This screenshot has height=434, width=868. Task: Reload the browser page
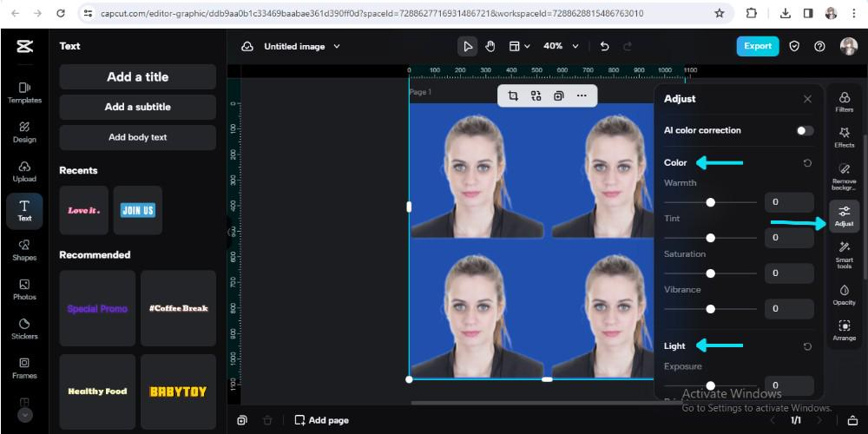coord(61,13)
